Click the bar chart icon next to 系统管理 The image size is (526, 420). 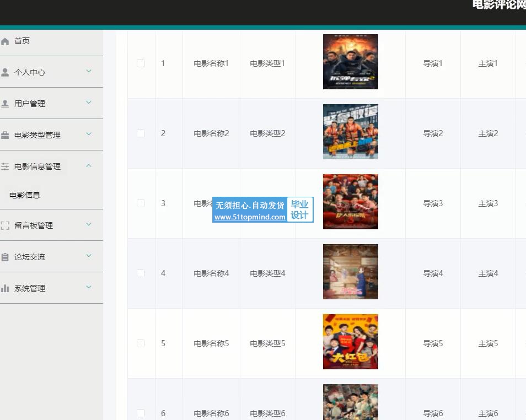5,288
